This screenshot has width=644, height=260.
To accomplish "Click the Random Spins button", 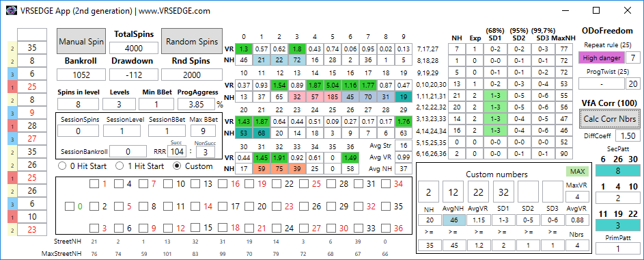I will pyautogui.click(x=192, y=41).
